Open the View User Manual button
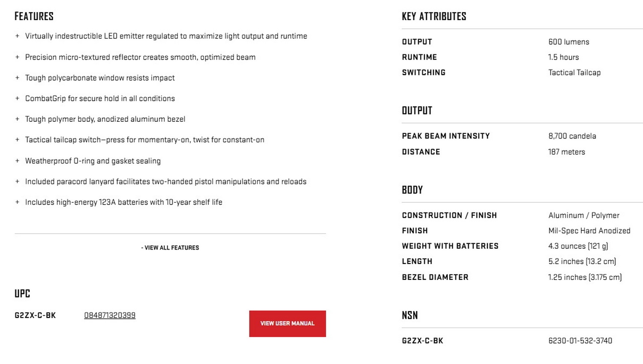The height and width of the screenshot is (364, 643). click(x=287, y=324)
